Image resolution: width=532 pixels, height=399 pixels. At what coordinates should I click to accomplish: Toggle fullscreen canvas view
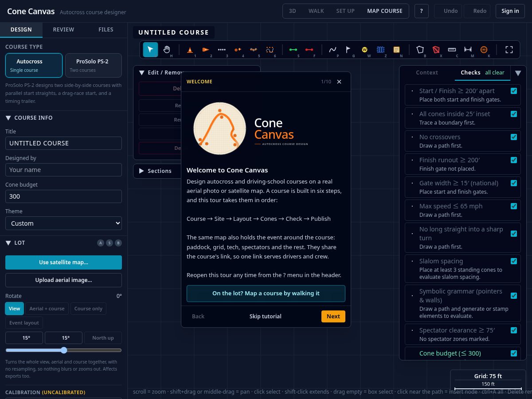[509, 50]
